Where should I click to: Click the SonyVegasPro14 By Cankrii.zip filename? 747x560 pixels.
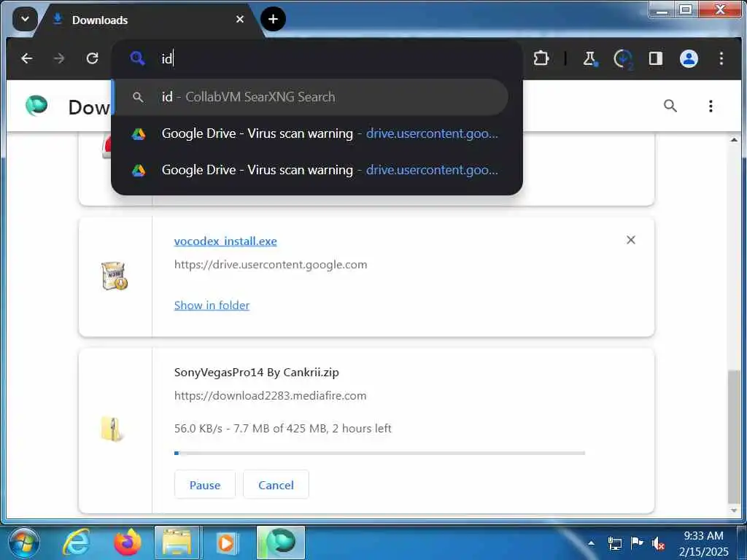coord(256,373)
